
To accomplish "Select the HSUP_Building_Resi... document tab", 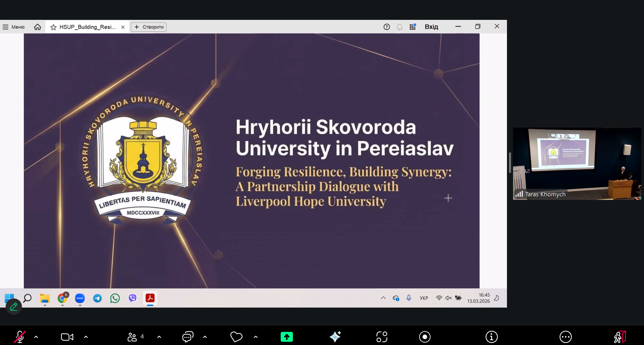I will 87,27.
